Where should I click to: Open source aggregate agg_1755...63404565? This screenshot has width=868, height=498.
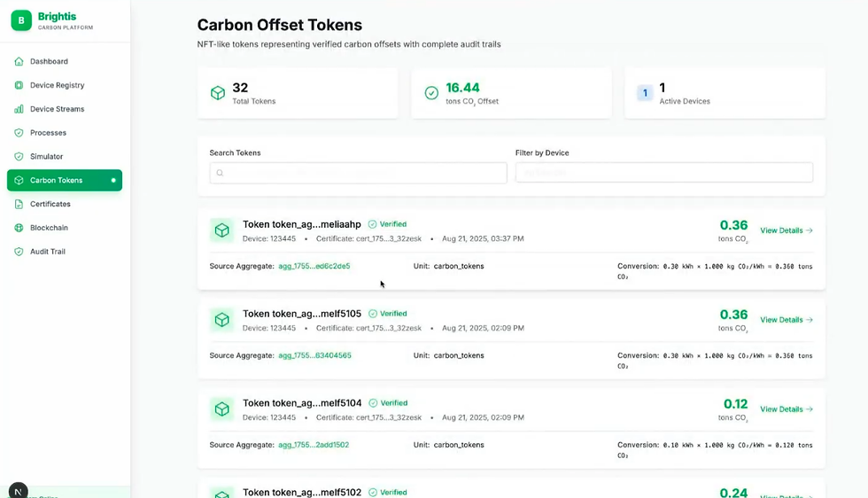point(314,355)
